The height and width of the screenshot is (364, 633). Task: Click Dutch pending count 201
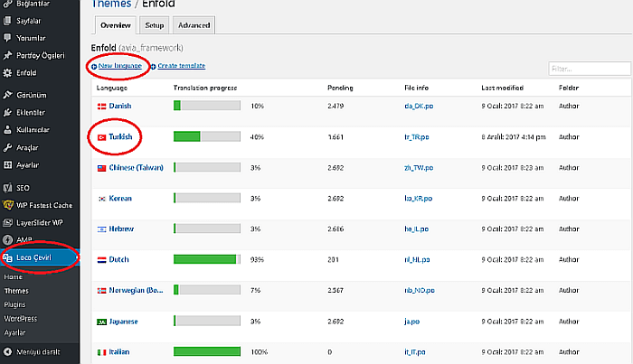pos(333,259)
